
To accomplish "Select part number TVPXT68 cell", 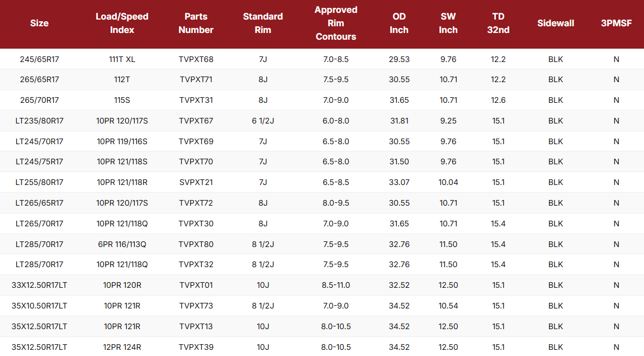I will [x=196, y=59].
